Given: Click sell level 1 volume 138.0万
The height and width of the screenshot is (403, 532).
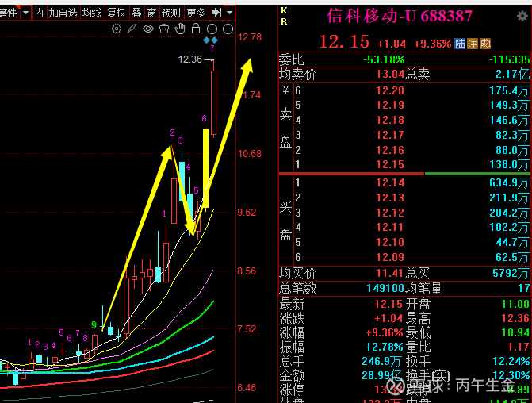Looking at the screenshot, I should click(509, 165).
